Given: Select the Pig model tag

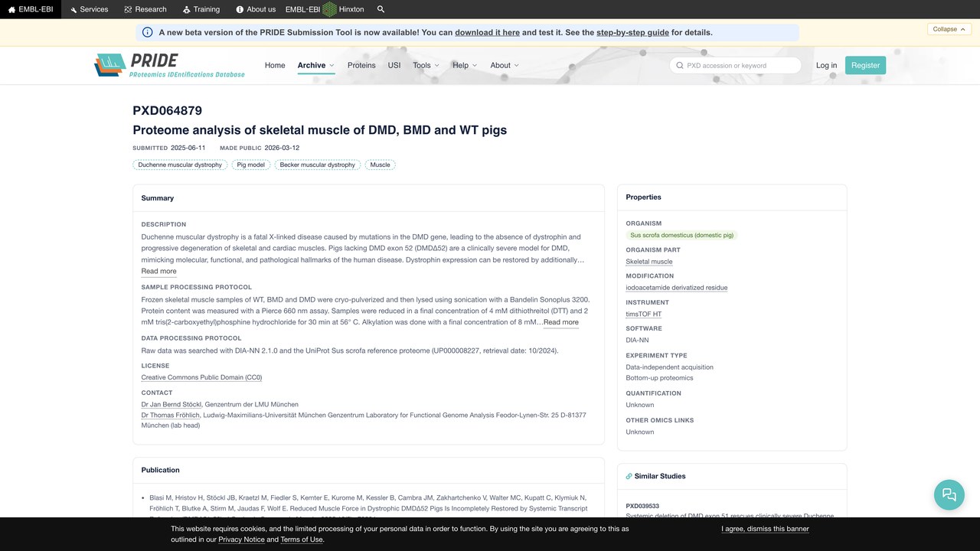Looking at the screenshot, I should click(x=251, y=165).
